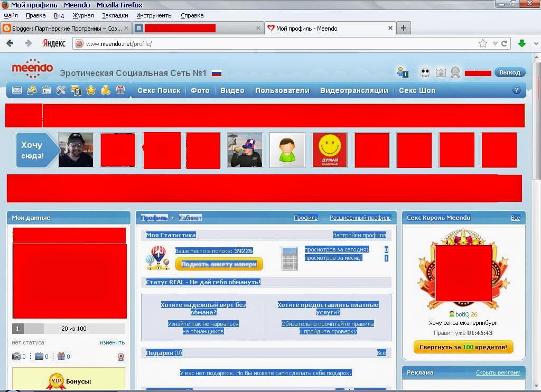Open the Журнал menu
Image resolution: width=541 pixels, height=392 pixels.
tap(83, 15)
